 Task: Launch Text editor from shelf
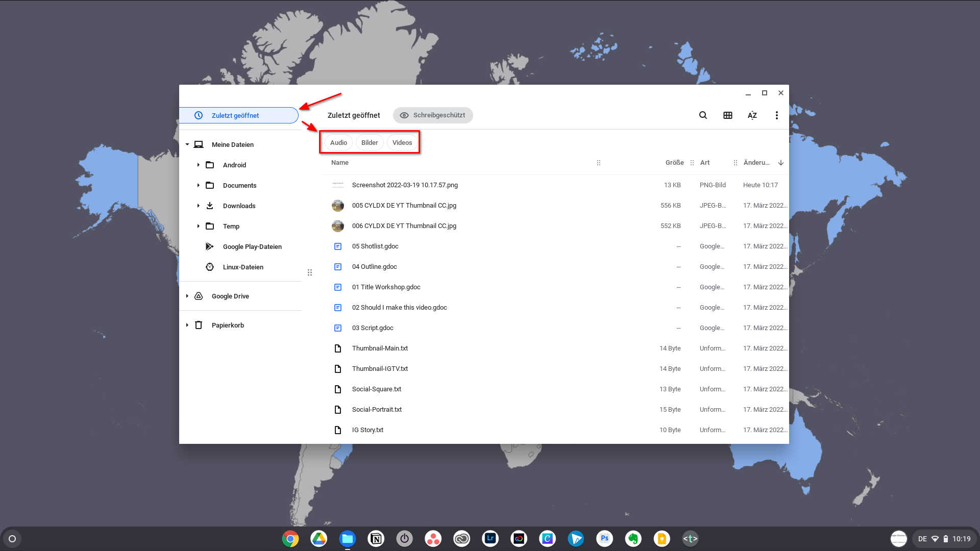click(691, 539)
